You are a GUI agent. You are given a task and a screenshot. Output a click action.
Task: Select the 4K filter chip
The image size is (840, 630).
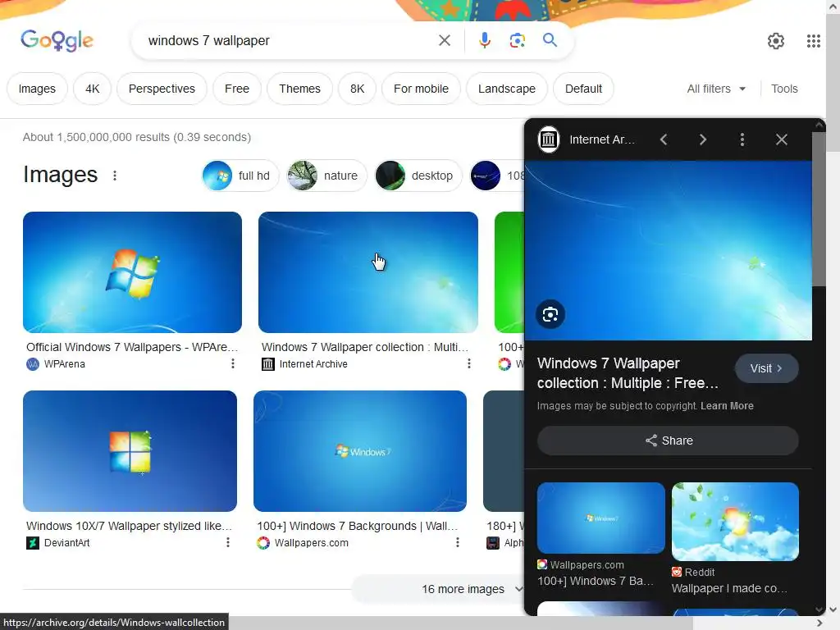coord(92,89)
